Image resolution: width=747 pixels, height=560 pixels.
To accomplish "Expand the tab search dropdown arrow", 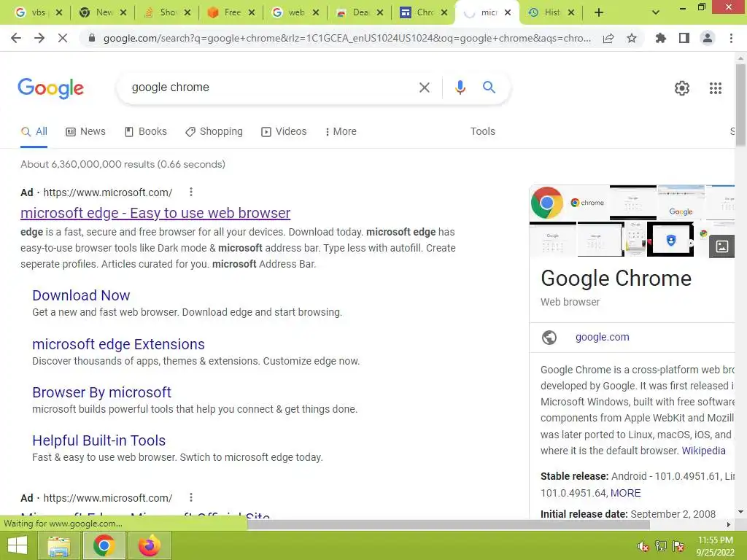I will 656,12.
